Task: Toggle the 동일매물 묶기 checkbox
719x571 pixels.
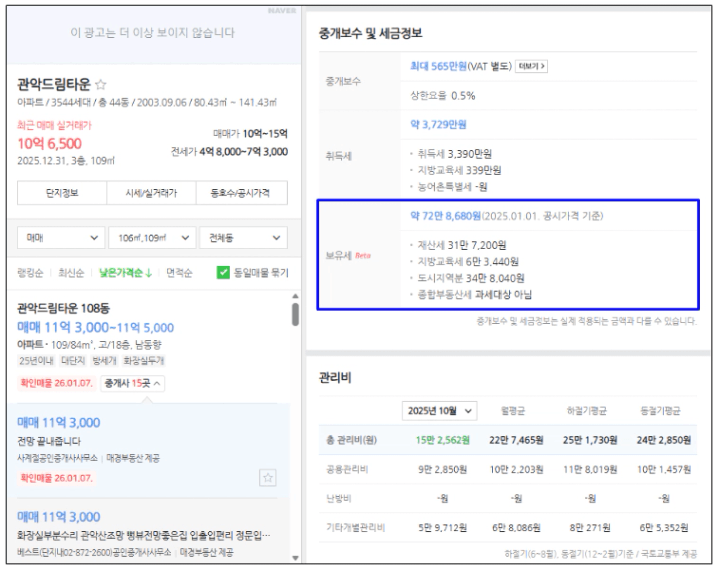Action: coord(224,272)
